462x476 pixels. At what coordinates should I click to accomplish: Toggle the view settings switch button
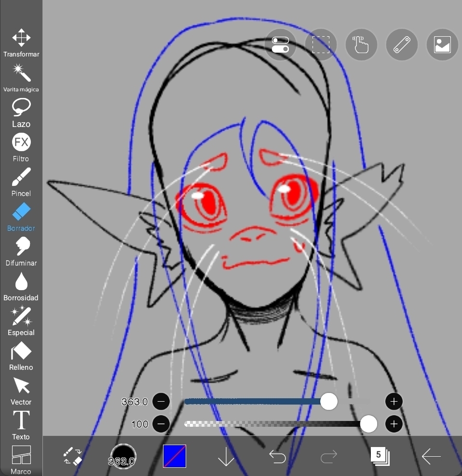coord(280,45)
